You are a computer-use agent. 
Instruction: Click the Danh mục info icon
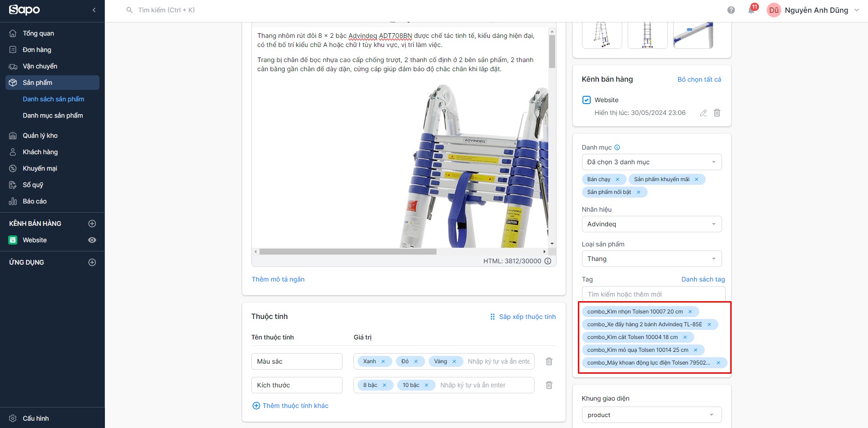click(617, 147)
